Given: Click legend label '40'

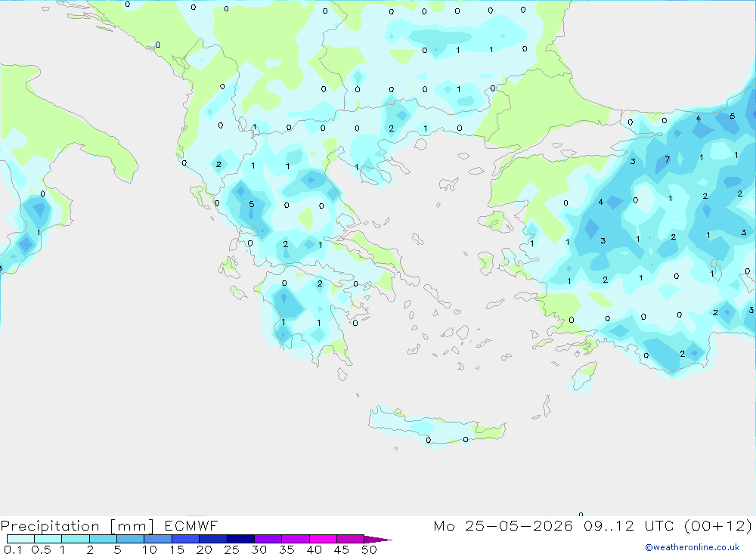Looking at the screenshot, I should coord(314,549).
